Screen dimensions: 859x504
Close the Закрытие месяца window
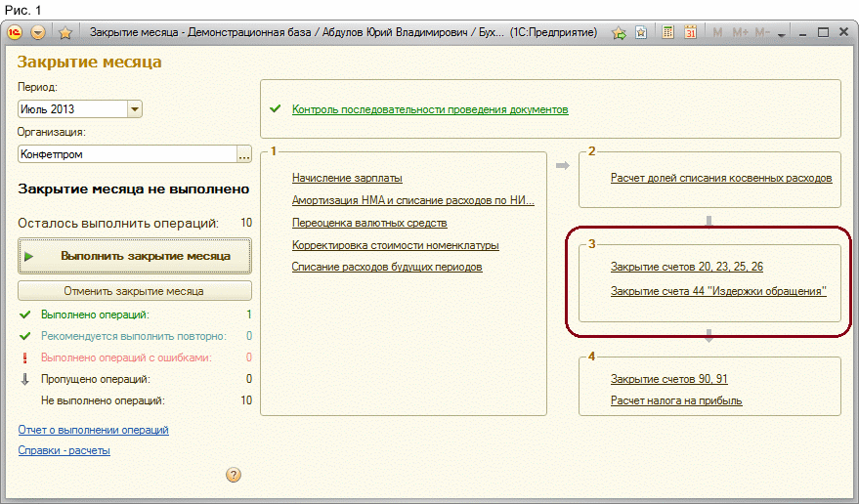coord(844,32)
